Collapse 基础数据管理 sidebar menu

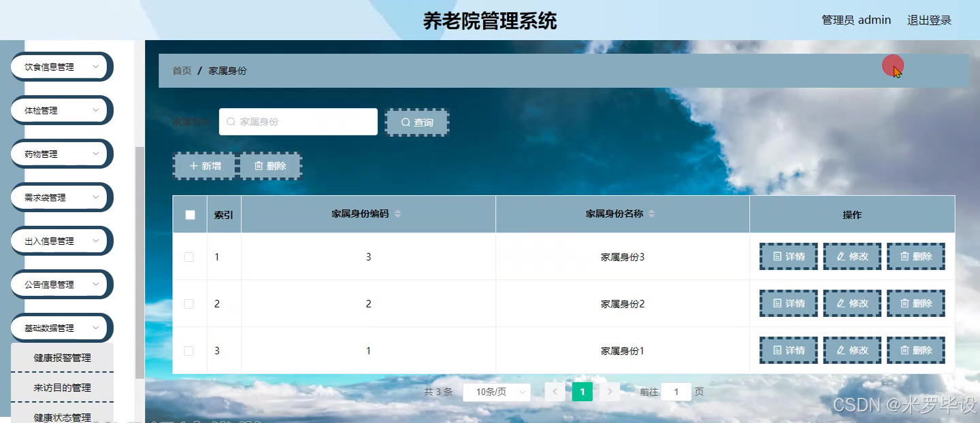click(61, 328)
